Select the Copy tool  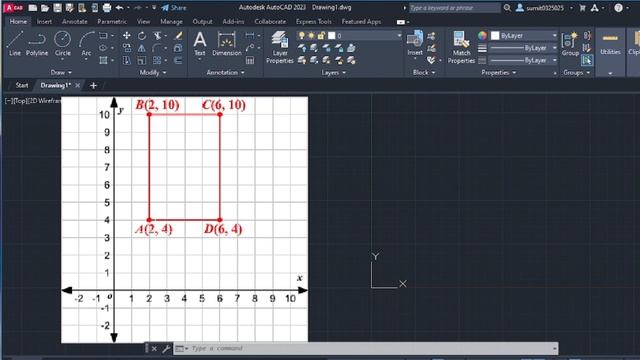click(127, 48)
